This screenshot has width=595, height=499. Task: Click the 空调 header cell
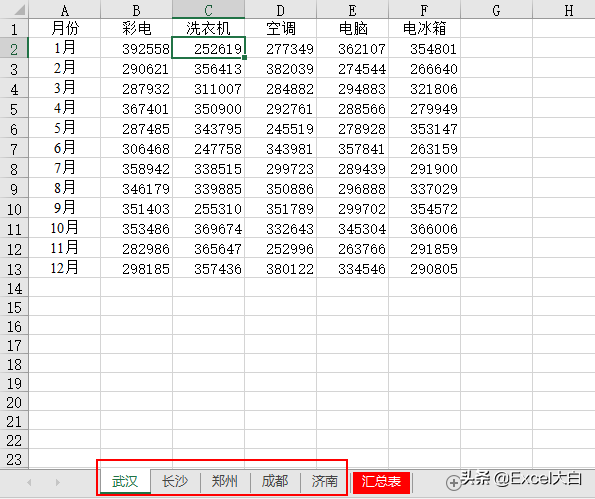280,28
